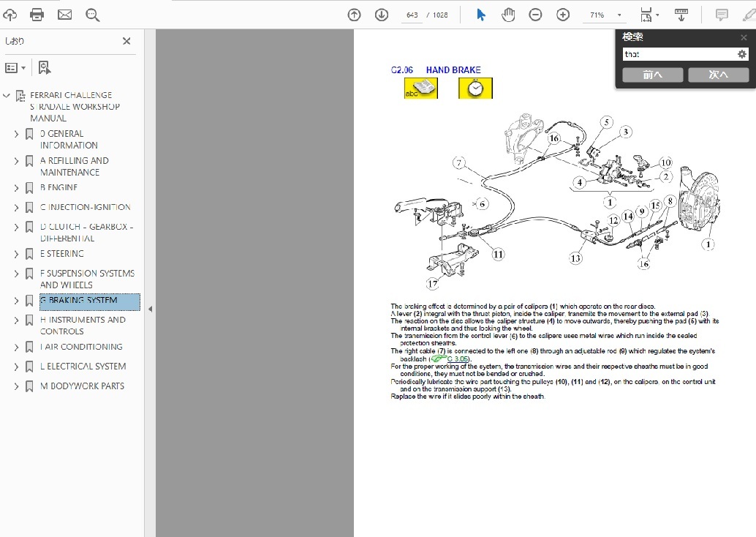
Task: Expand the A Refilling and Maintenance bookmark
Action: tap(16, 161)
